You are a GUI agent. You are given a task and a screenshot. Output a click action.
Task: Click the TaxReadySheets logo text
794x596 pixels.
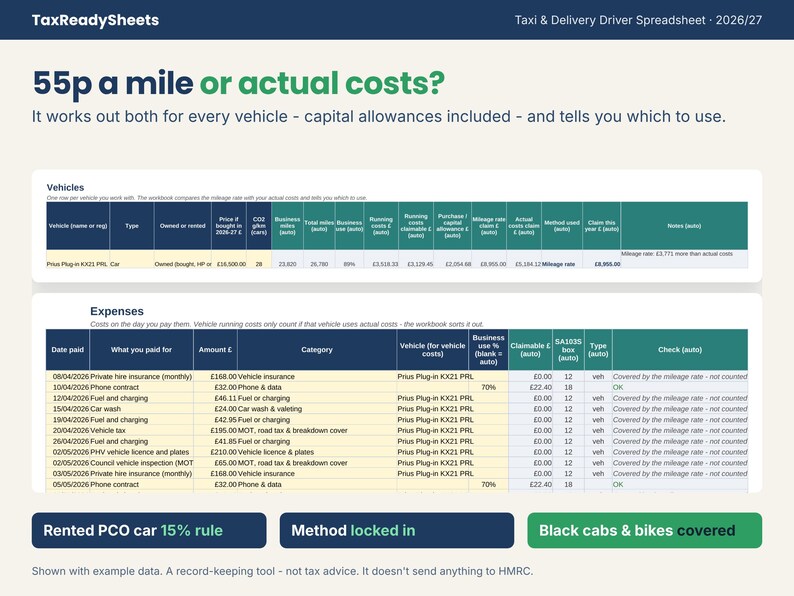[x=95, y=20]
